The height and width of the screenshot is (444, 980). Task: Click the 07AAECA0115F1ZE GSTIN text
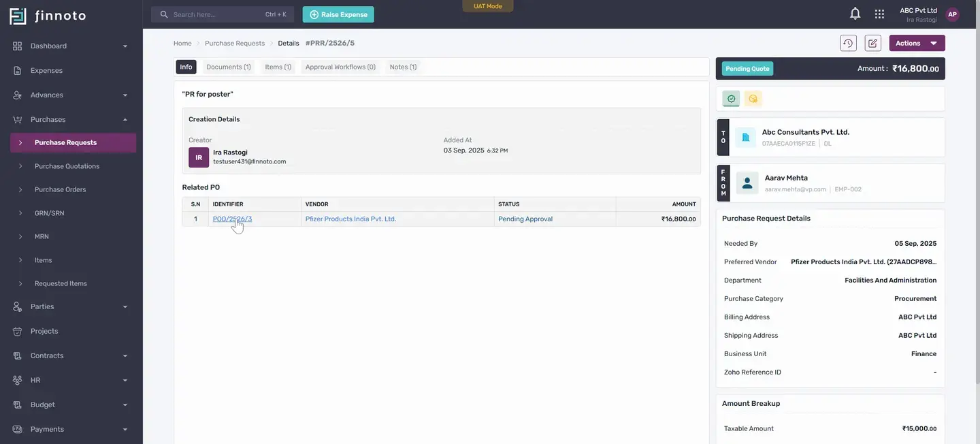[x=788, y=144]
